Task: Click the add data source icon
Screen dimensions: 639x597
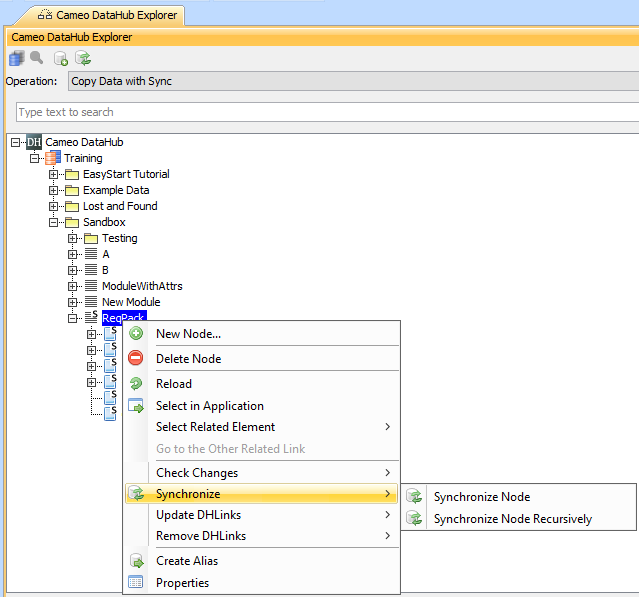Action: click(61, 59)
